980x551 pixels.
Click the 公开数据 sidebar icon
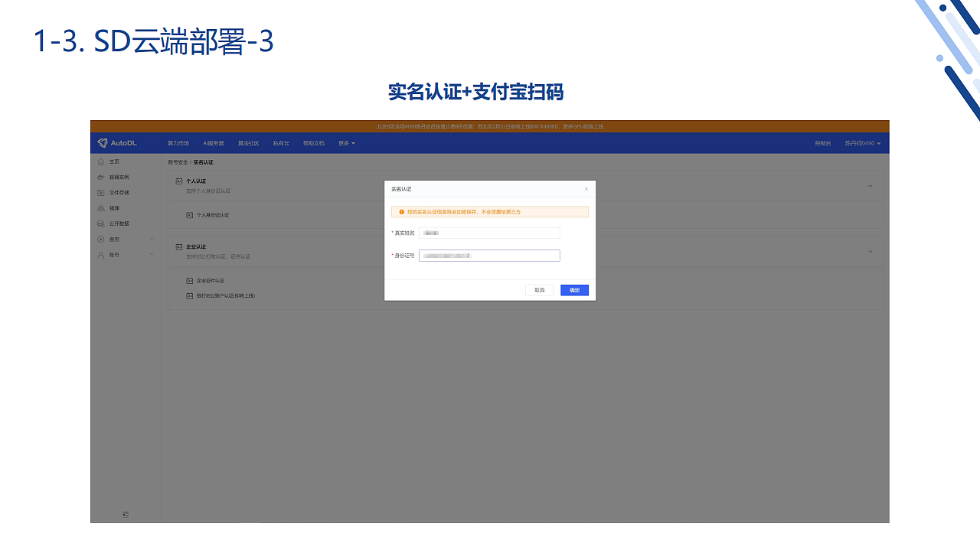(x=101, y=223)
